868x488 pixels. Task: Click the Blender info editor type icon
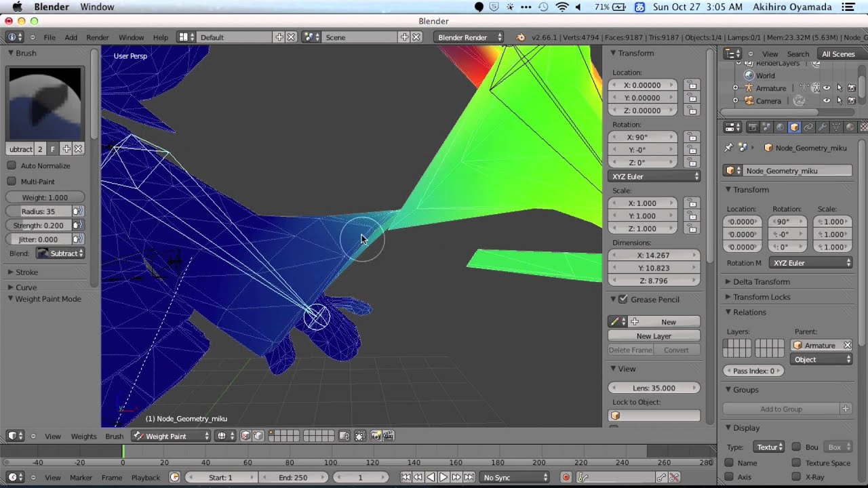pyautogui.click(x=15, y=37)
